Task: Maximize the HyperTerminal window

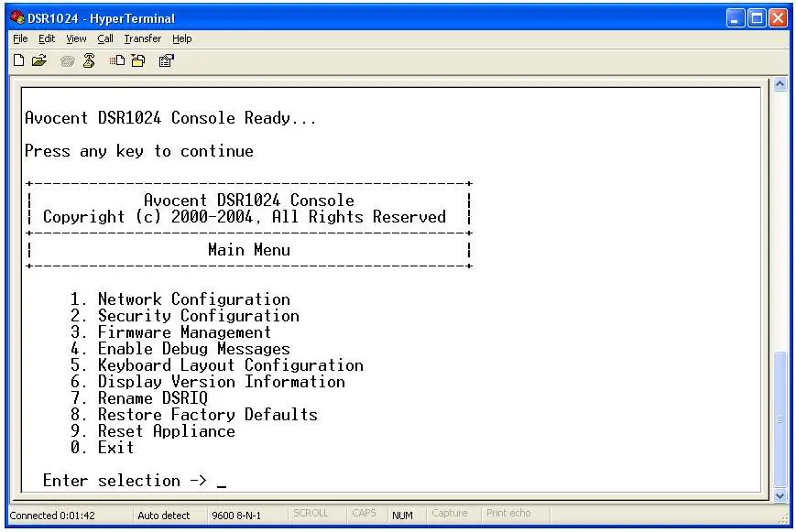Action: [757, 18]
